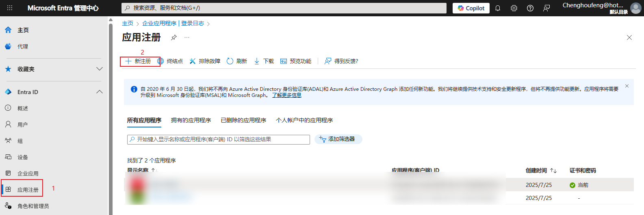Focus the app name or ID filter box
644x215 pixels.
219,139
